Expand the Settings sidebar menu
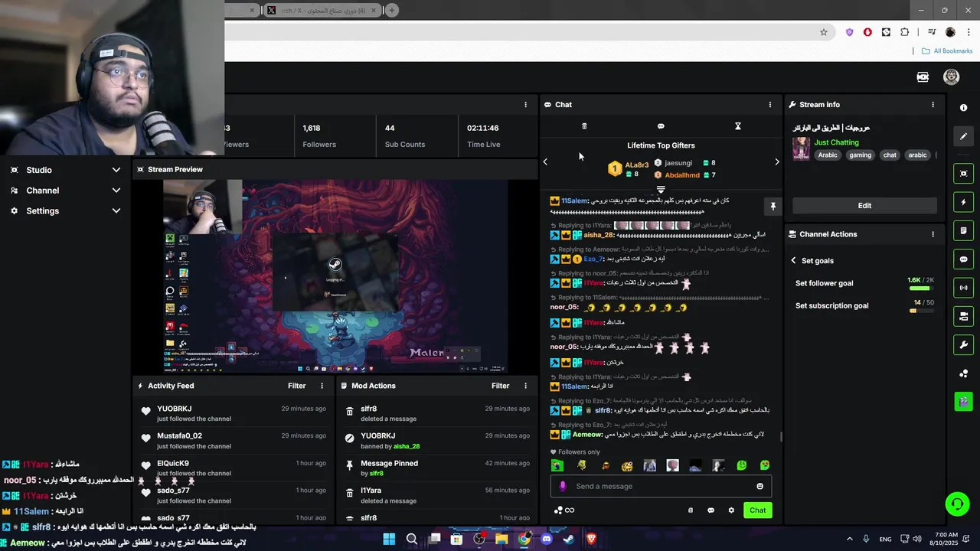980x551 pixels. coord(116,210)
